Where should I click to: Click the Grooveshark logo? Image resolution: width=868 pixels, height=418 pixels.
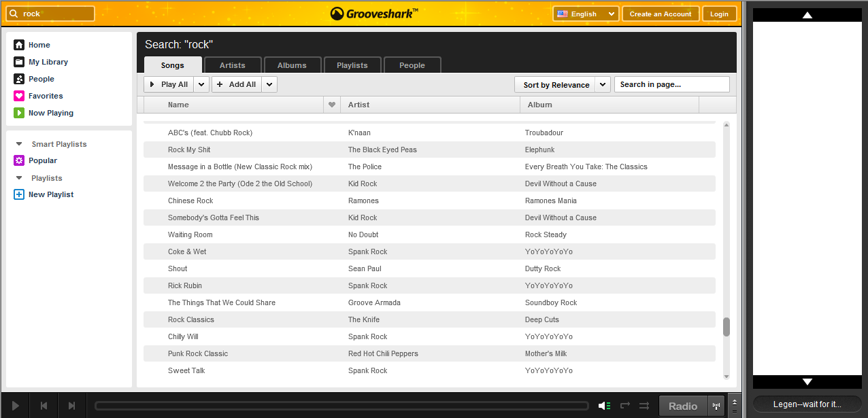(374, 14)
